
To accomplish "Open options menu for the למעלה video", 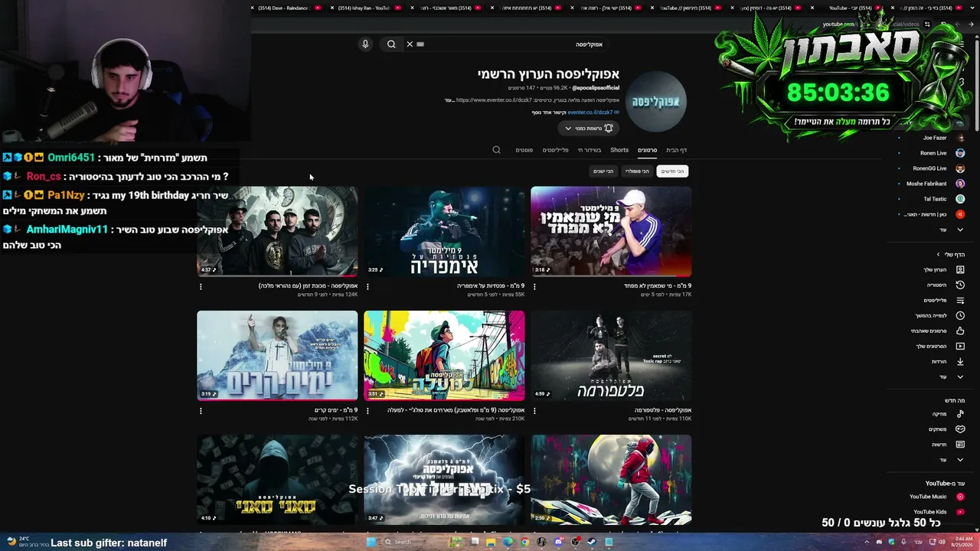I will tap(367, 411).
